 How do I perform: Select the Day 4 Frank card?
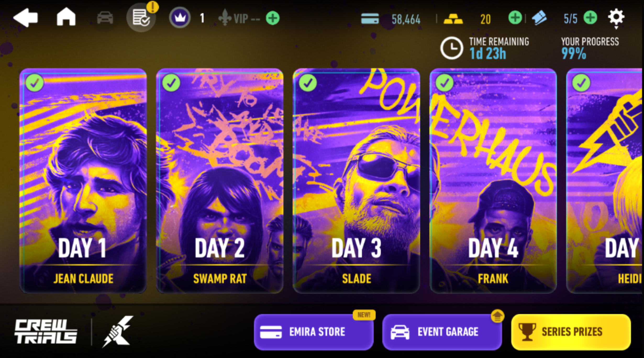[x=493, y=181]
